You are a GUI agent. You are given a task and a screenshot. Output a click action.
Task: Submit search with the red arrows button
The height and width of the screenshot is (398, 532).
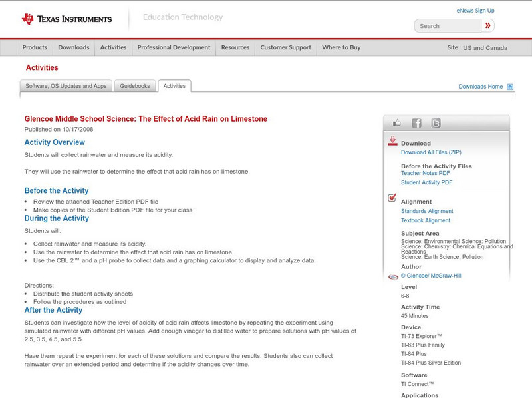[x=488, y=25]
